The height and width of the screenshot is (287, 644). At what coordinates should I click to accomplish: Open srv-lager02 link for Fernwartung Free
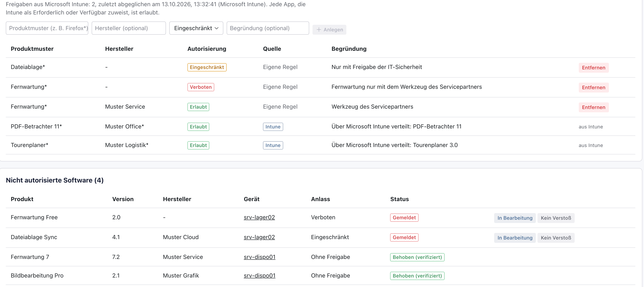click(259, 217)
